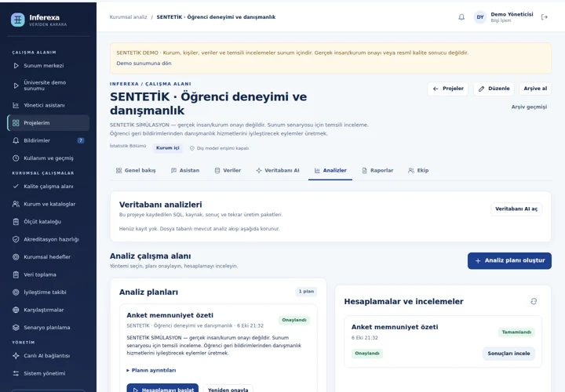565x392 pixels.
Task: Select the Analizler tab
Action: [330, 170]
